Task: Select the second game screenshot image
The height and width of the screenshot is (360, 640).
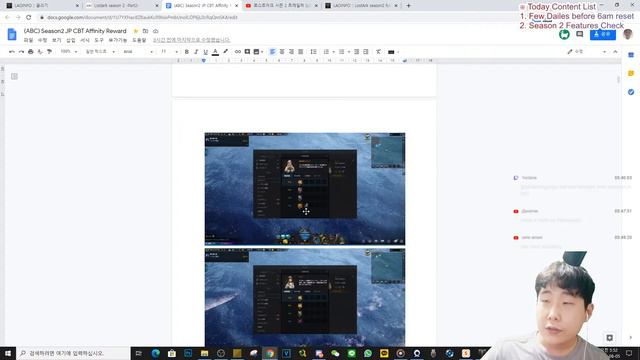Action: (x=305, y=298)
